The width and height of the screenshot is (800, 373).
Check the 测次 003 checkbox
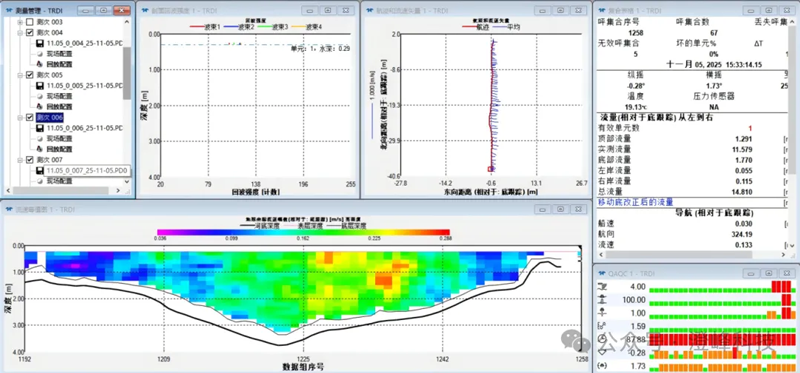[30, 22]
